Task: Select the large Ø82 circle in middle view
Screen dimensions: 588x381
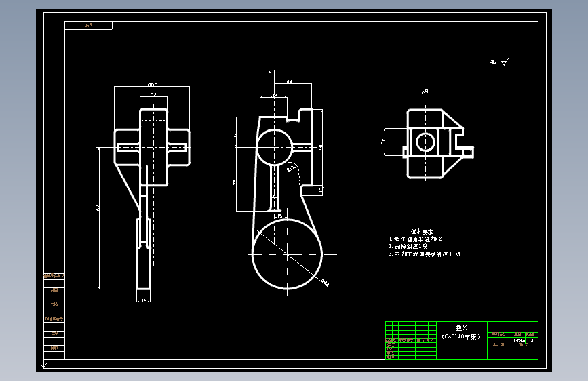Action: coord(288,254)
